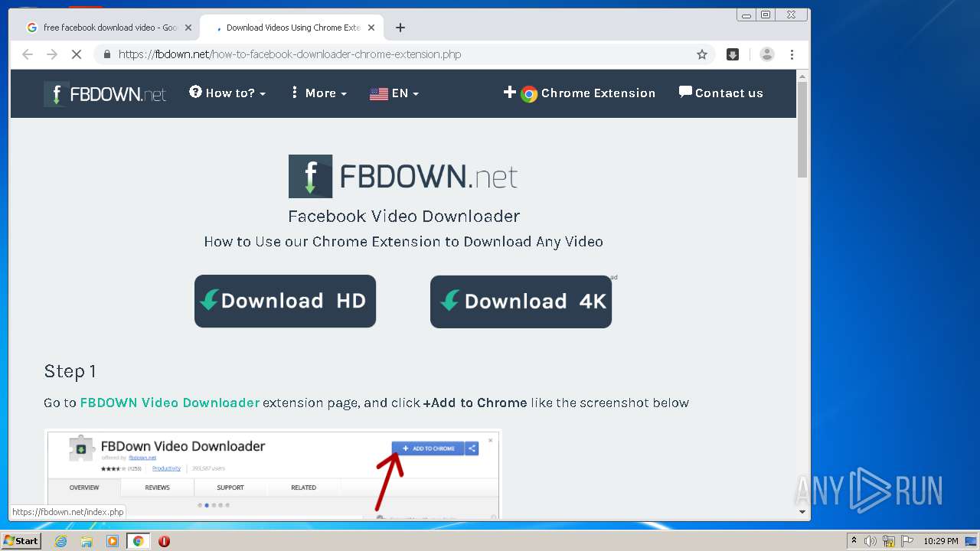
Task: Open the network tray icon
Action: point(889,541)
